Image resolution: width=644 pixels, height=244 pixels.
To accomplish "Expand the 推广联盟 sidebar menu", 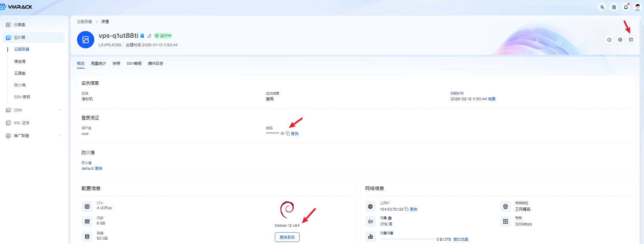I will (60, 136).
